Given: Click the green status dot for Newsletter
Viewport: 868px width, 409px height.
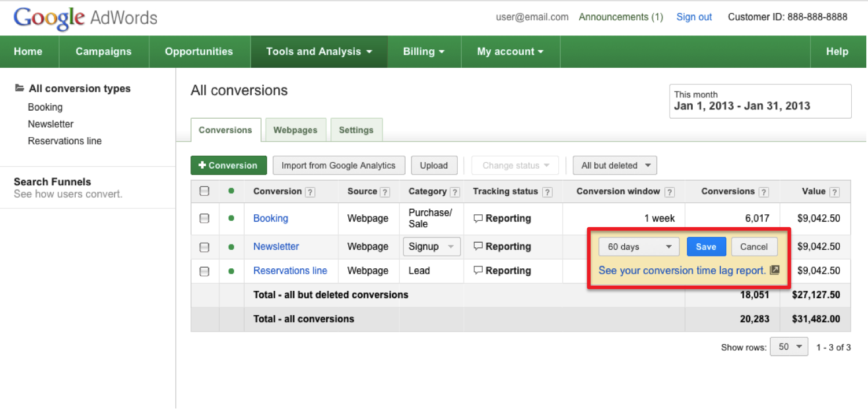Looking at the screenshot, I should pos(231,247).
